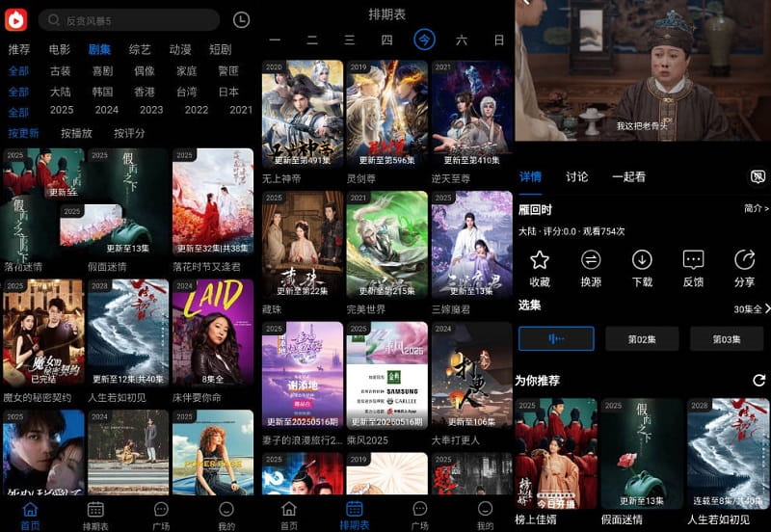This screenshot has height=532, width=771.
Task: Open recommended 人生若如初见 poster
Action: coord(729,453)
